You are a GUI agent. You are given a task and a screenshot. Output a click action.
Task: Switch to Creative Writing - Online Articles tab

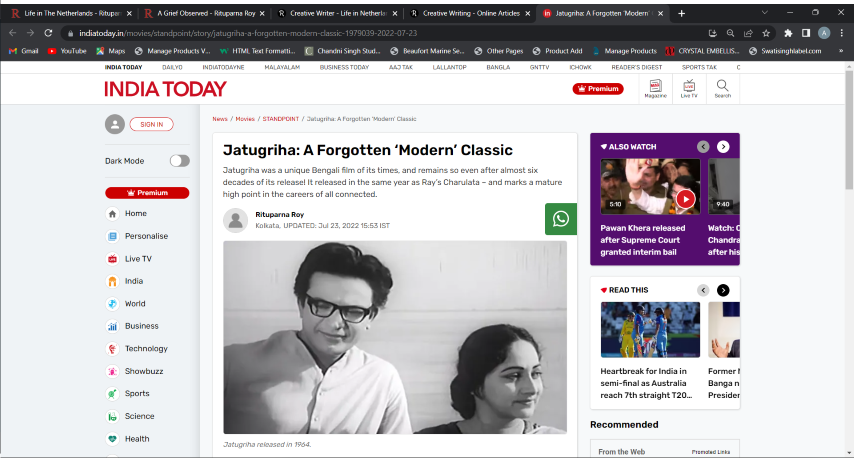(x=471, y=13)
